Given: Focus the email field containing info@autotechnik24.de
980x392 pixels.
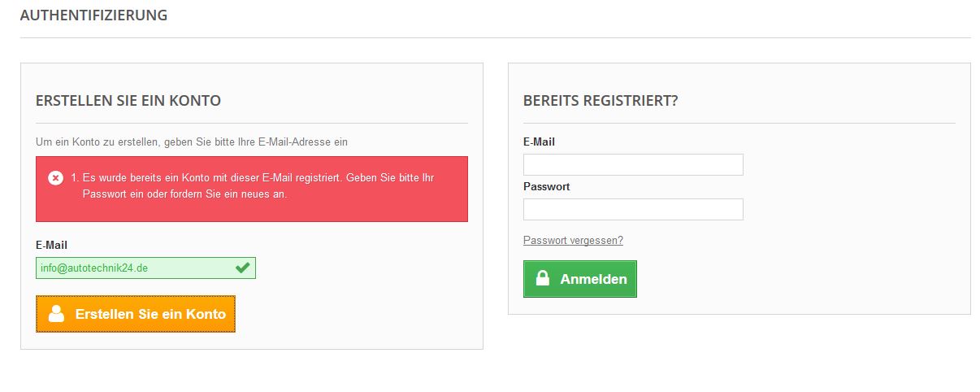Looking at the screenshot, I should [x=134, y=268].
